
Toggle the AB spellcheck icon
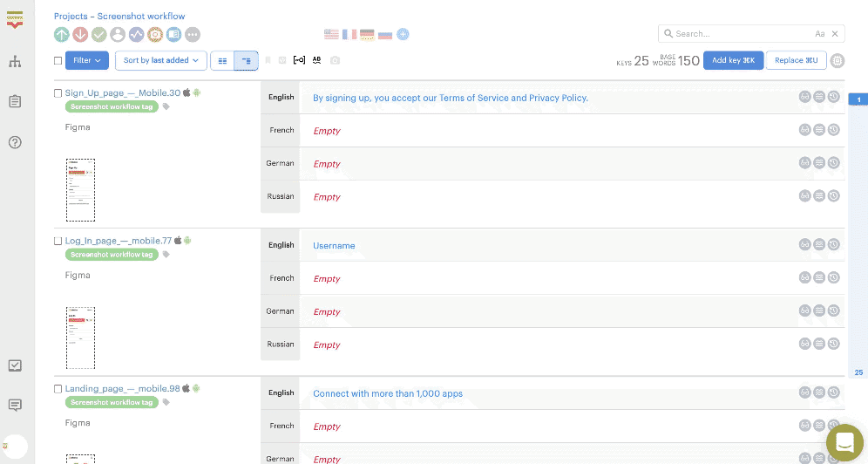316,60
